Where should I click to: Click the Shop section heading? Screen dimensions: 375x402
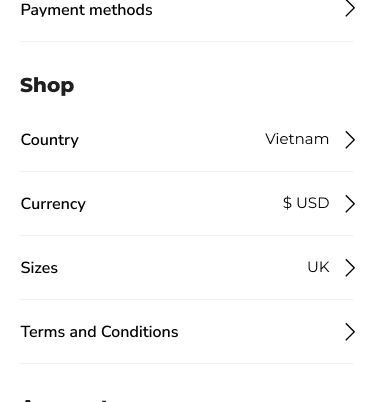click(47, 85)
